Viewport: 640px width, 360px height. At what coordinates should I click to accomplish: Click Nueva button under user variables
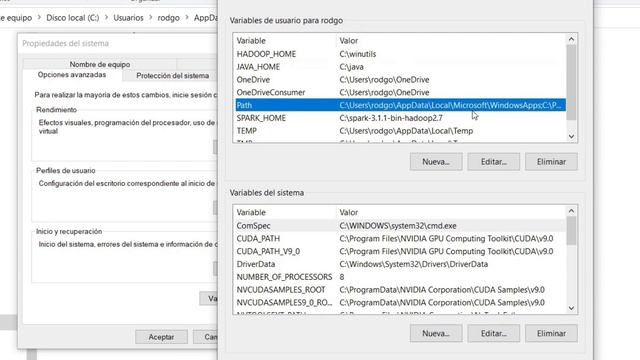click(x=436, y=162)
